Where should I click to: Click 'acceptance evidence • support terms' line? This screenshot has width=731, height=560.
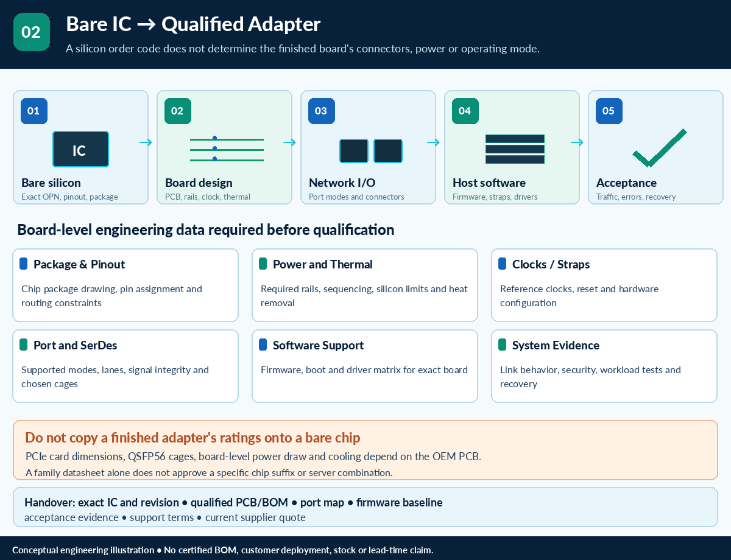point(165,517)
